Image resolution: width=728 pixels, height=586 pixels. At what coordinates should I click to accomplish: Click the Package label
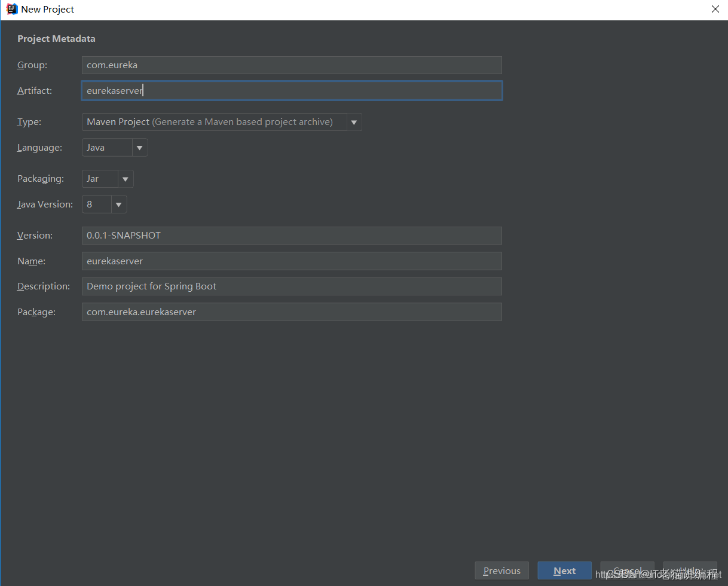36,312
